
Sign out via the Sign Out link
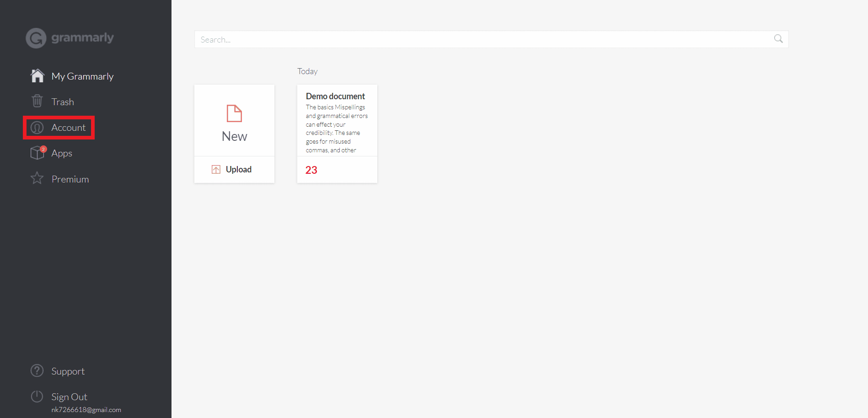69,397
